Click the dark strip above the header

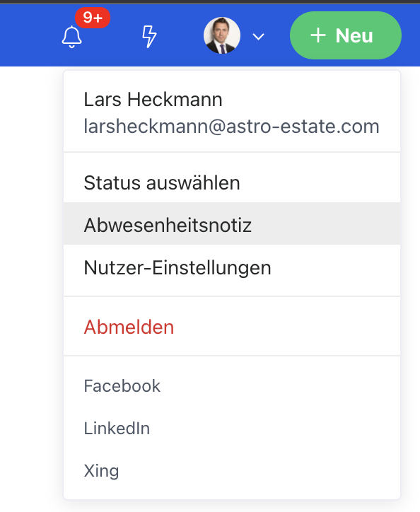(x=210, y=1)
